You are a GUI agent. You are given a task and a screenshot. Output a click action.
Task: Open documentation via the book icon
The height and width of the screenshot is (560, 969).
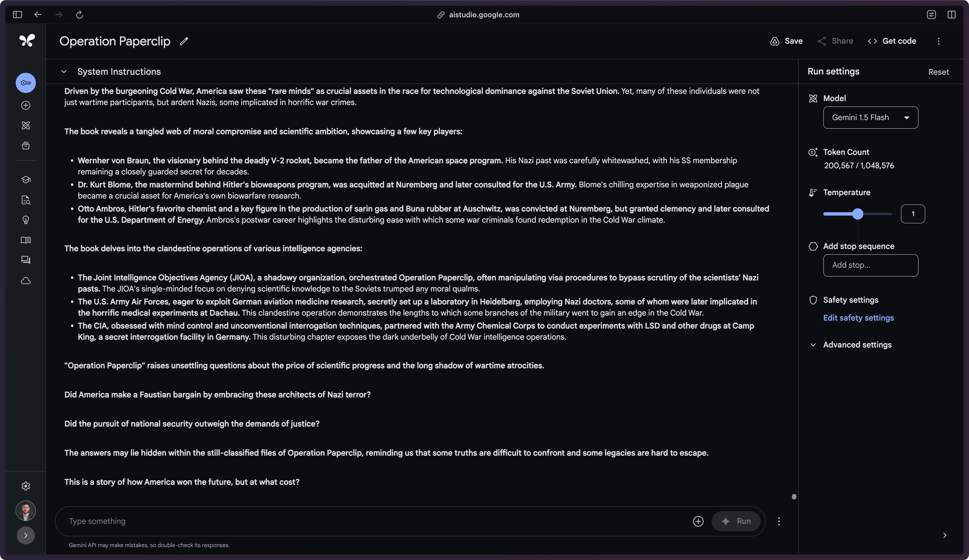(25, 240)
